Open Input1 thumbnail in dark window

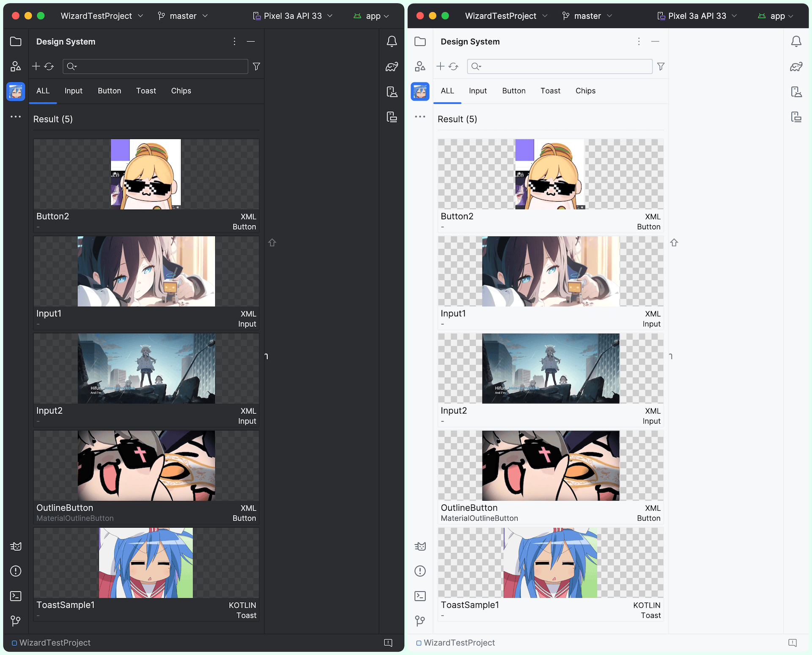pyautogui.click(x=146, y=271)
